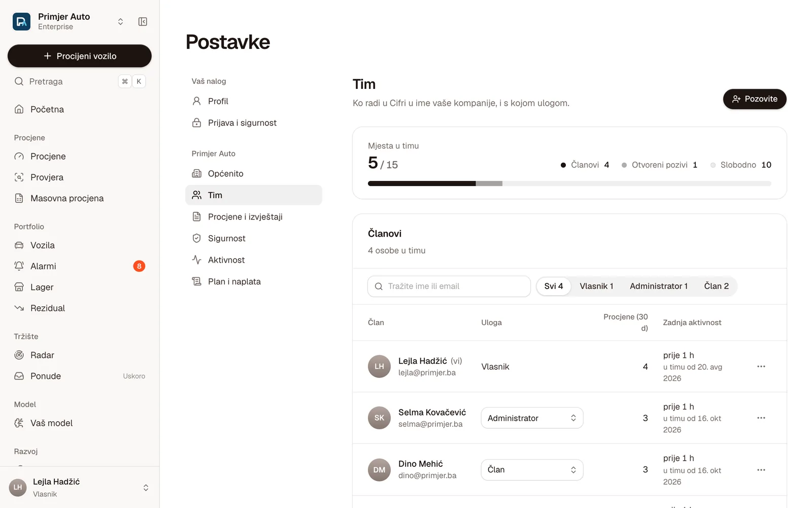Select the Svi 4 filter
812x508 pixels.
554,287
